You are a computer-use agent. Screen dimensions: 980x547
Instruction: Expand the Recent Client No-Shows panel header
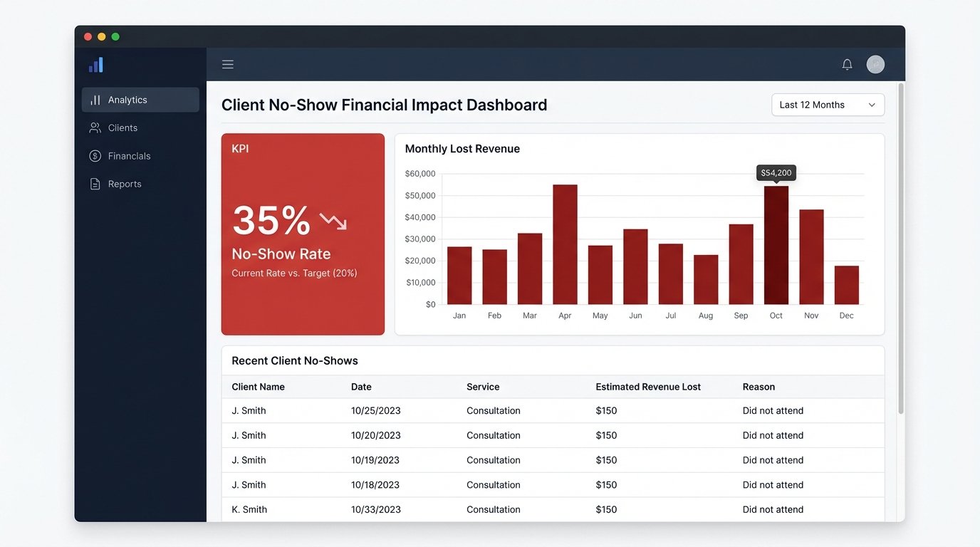click(x=294, y=360)
